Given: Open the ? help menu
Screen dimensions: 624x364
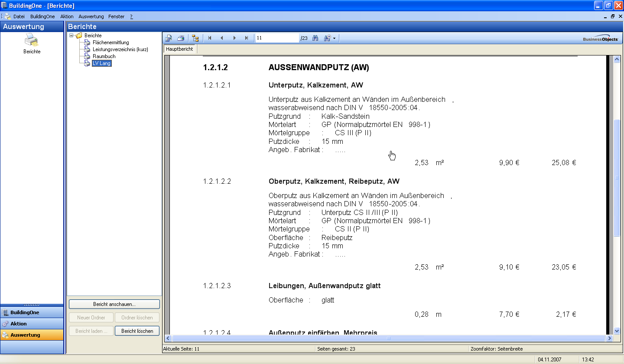Looking at the screenshot, I should [131, 16].
